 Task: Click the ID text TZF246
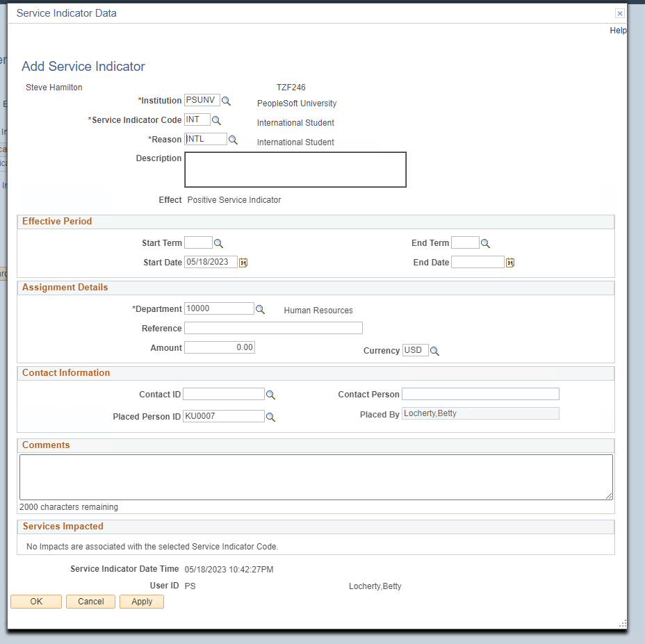291,87
